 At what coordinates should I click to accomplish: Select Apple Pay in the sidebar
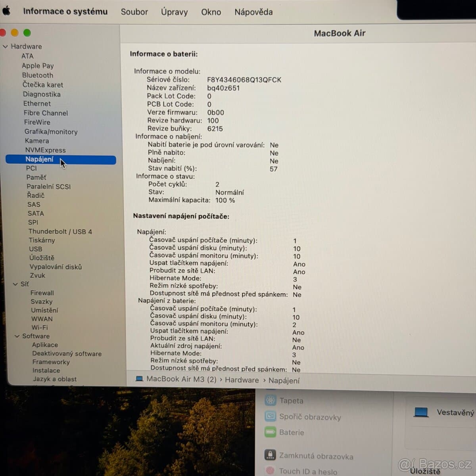38,66
